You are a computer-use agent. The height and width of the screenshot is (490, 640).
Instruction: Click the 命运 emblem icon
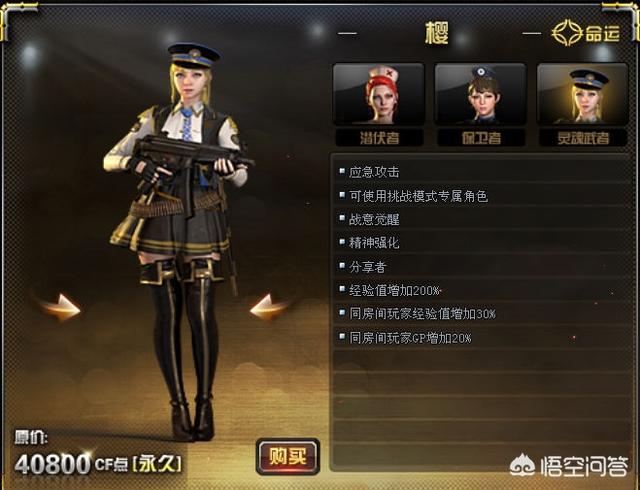point(567,33)
